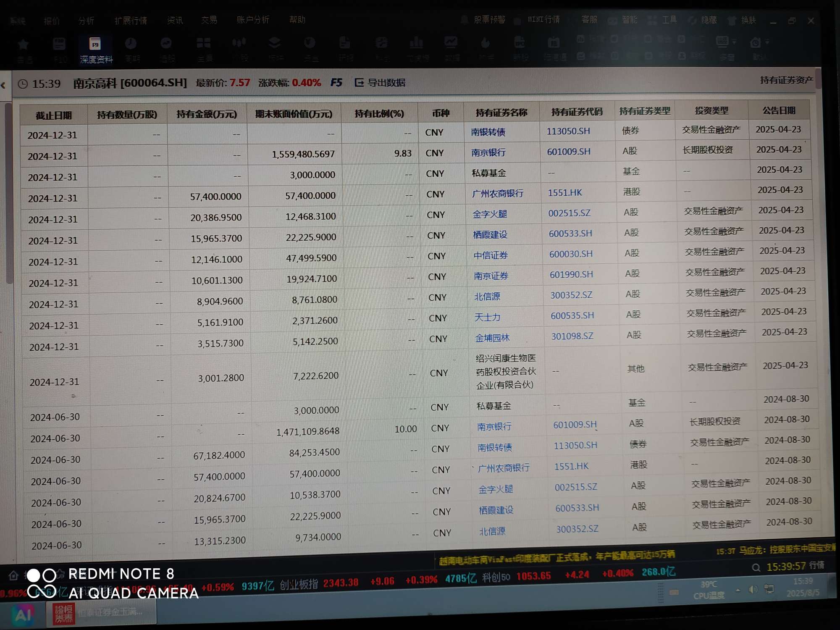Open the 扩展行情 menu
840x630 pixels.
point(131,21)
